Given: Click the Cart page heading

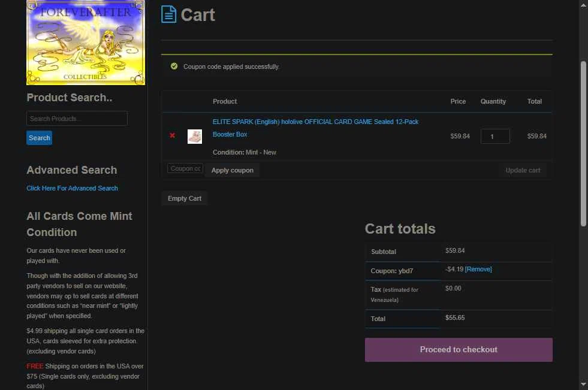Looking at the screenshot, I should pos(198,15).
